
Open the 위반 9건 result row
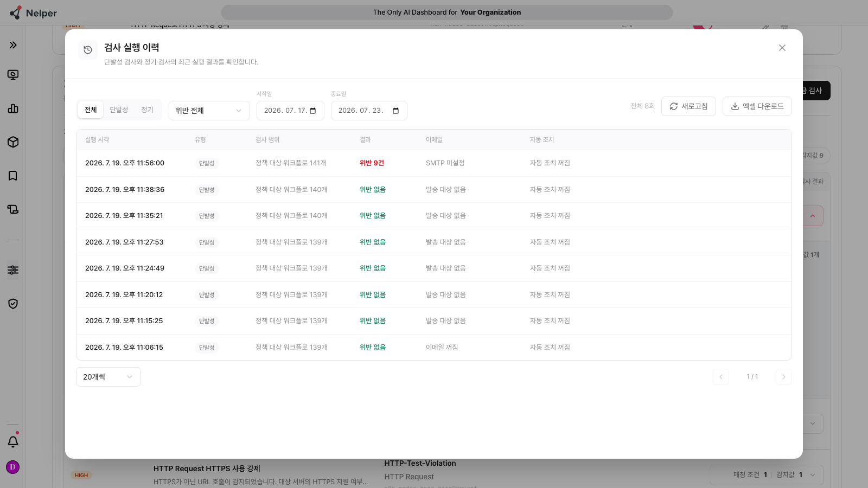click(434, 163)
